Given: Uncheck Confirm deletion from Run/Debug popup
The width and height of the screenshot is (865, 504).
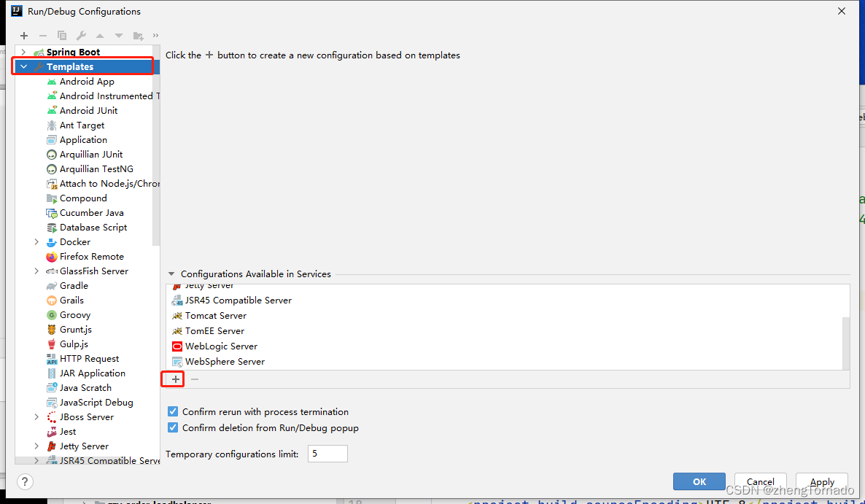Looking at the screenshot, I should (x=173, y=428).
